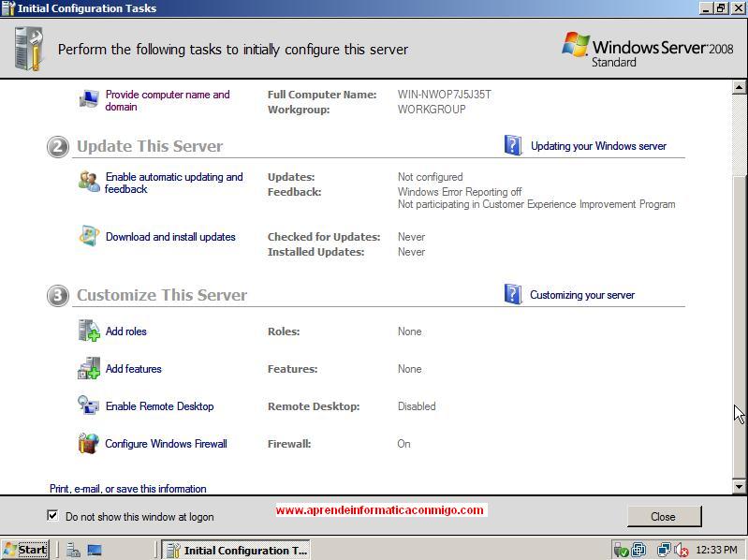The width and height of the screenshot is (748, 560).
Task: Click the server plus icon beside Add roles
Action: (x=89, y=331)
